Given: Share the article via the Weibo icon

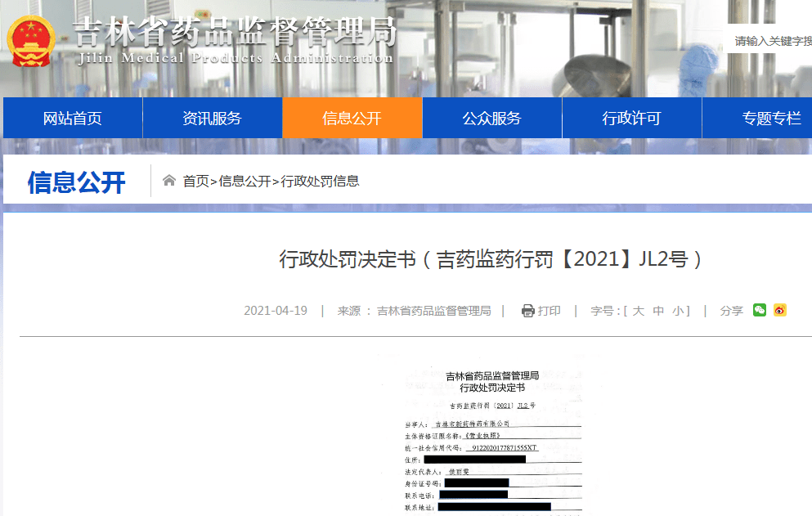Looking at the screenshot, I should pyautogui.click(x=782, y=311).
